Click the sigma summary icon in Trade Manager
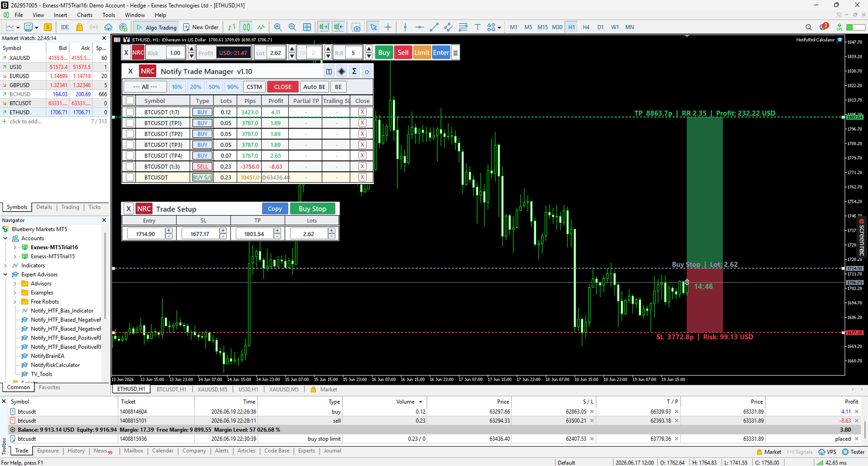This screenshot has width=868, height=466. tap(354, 71)
